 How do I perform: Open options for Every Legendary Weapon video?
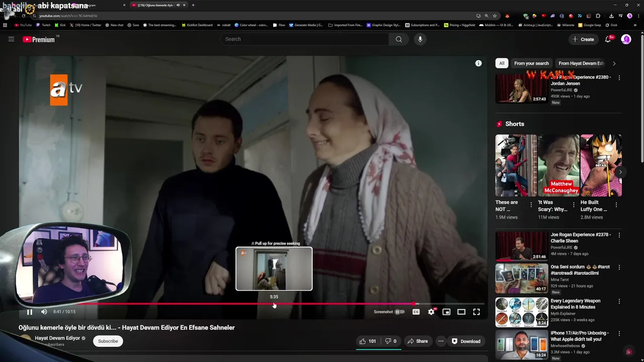click(x=619, y=301)
